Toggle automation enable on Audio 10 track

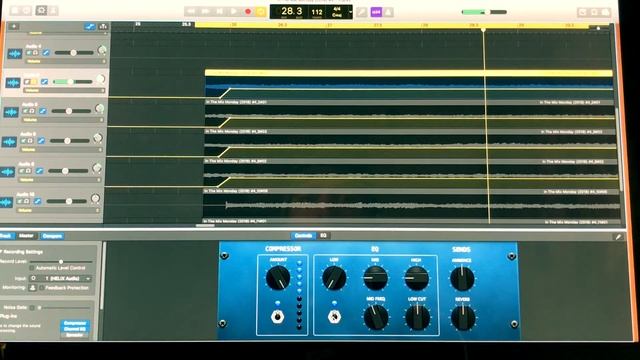37,201
